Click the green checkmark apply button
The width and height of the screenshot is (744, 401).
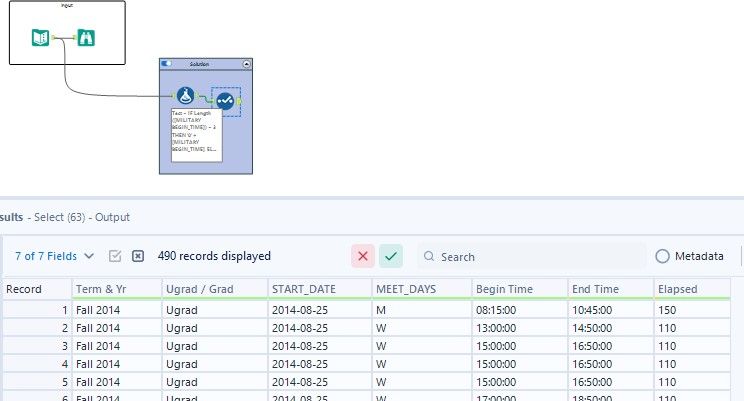click(391, 256)
